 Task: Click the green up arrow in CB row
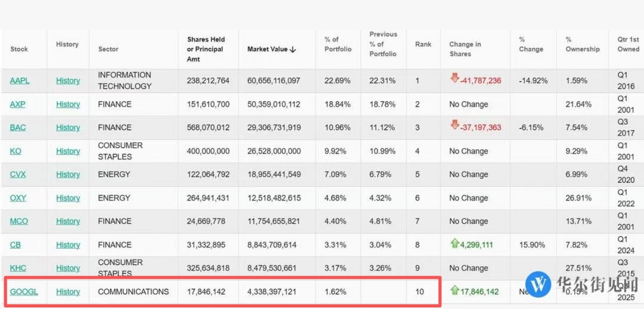[x=454, y=243]
